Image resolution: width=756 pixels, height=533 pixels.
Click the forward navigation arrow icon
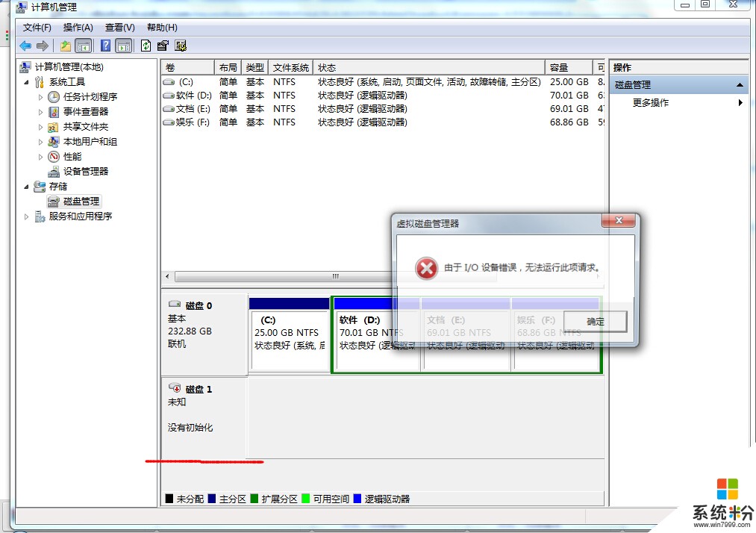(43, 46)
